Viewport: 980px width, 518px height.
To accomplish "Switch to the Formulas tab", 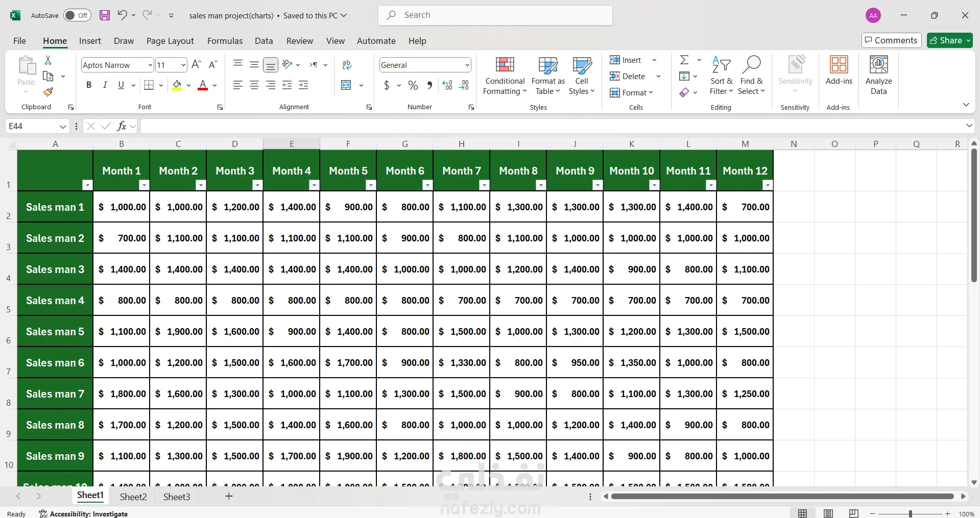I will click(225, 41).
